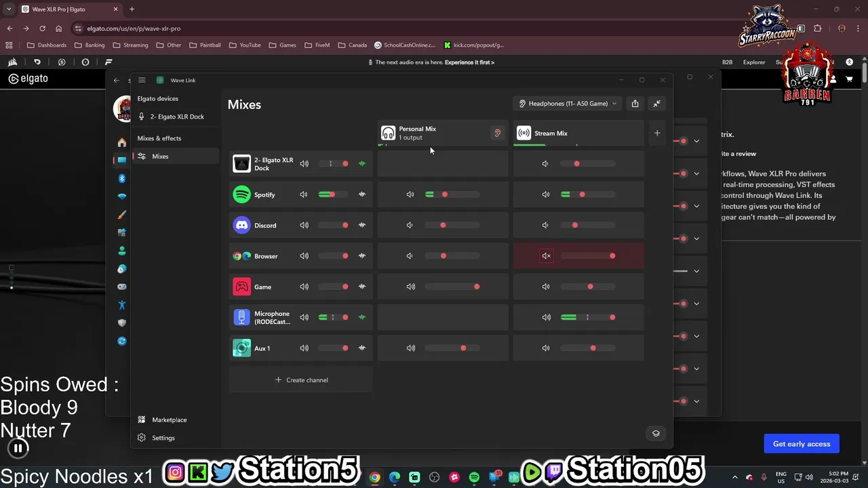
Task: Adjust Browser volume slider in Stream Mix
Action: (588, 256)
